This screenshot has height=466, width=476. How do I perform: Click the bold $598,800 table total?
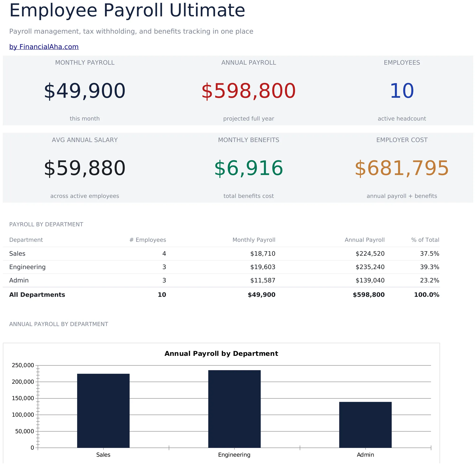(369, 295)
